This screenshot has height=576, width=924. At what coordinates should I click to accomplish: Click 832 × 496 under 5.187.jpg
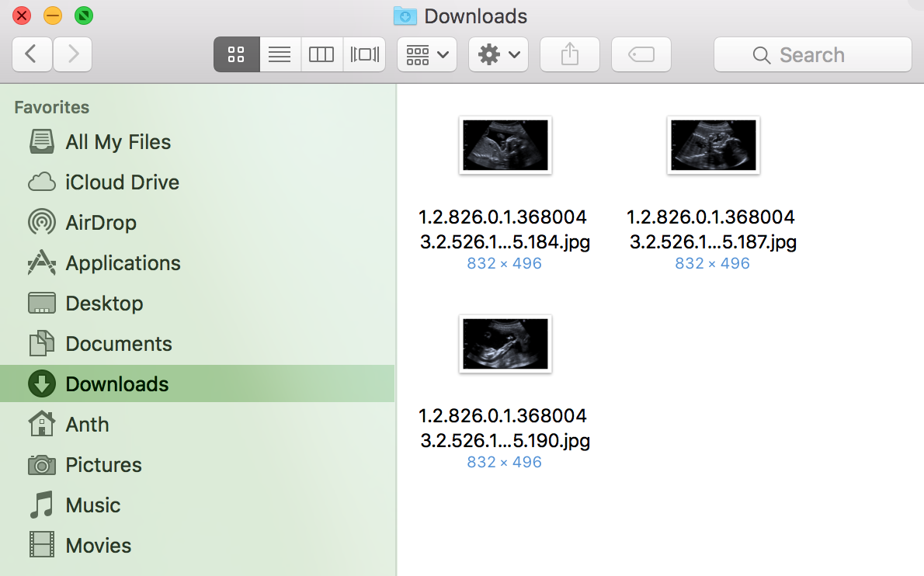coord(713,264)
